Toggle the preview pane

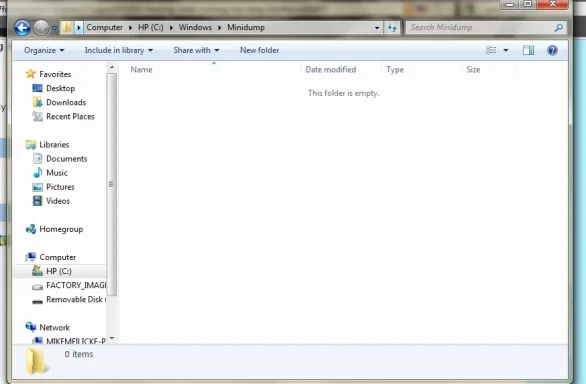pos(528,50)
